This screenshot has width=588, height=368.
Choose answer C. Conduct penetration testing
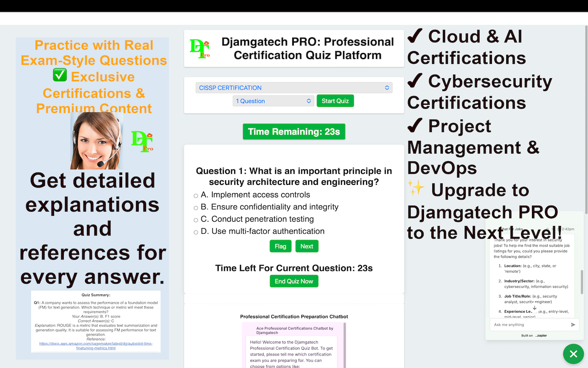point(196,220)
